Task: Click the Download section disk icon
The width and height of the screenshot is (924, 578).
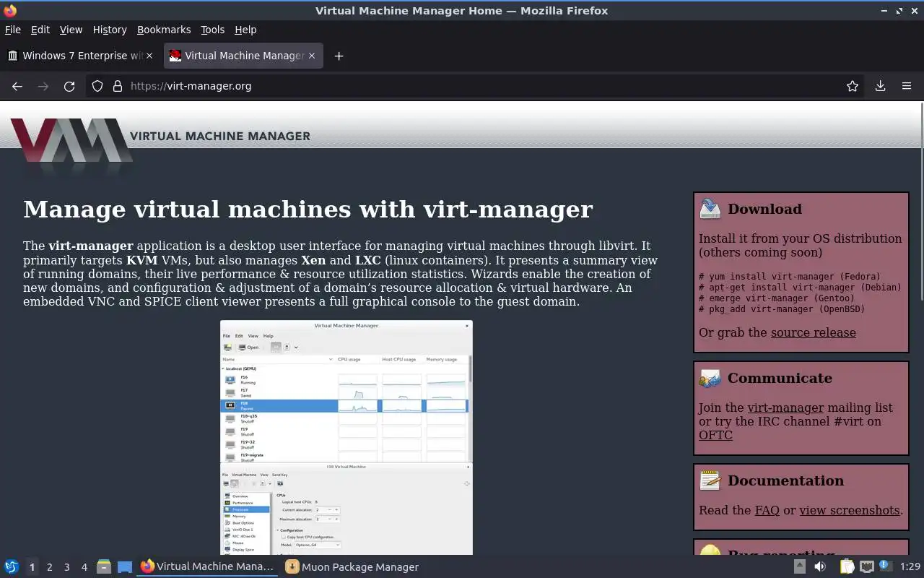Action: (x=710, y=209)
